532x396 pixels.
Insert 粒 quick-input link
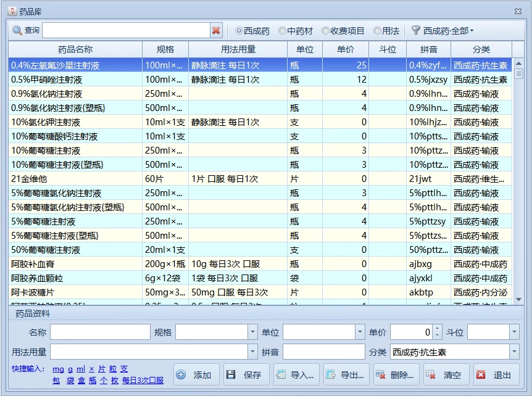click(x=113, y=369)
